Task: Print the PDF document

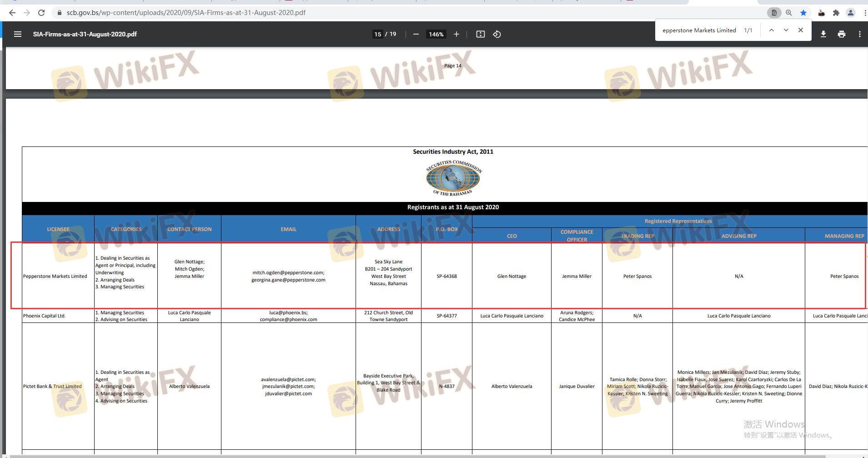Action: pos(841,34)
